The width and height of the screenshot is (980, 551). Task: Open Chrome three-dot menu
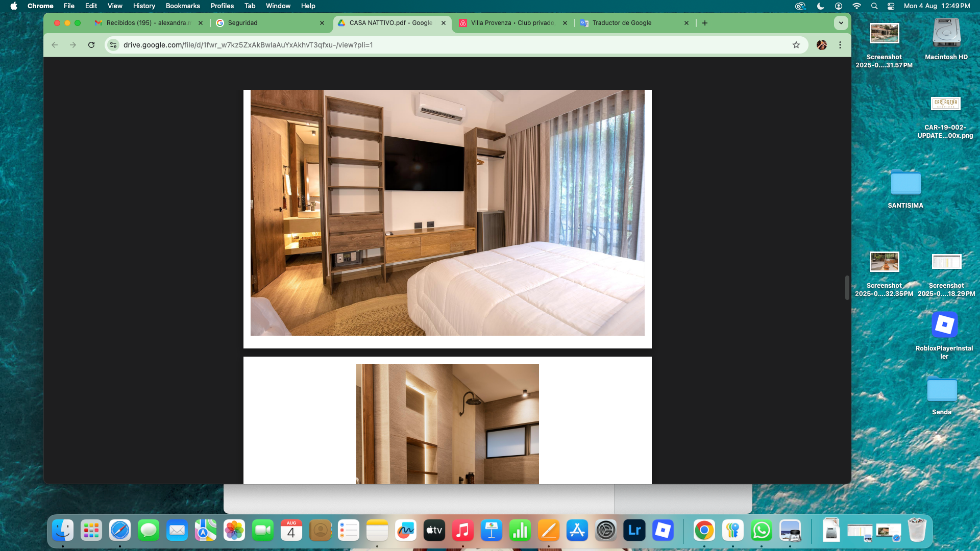[x=840, y=45]
